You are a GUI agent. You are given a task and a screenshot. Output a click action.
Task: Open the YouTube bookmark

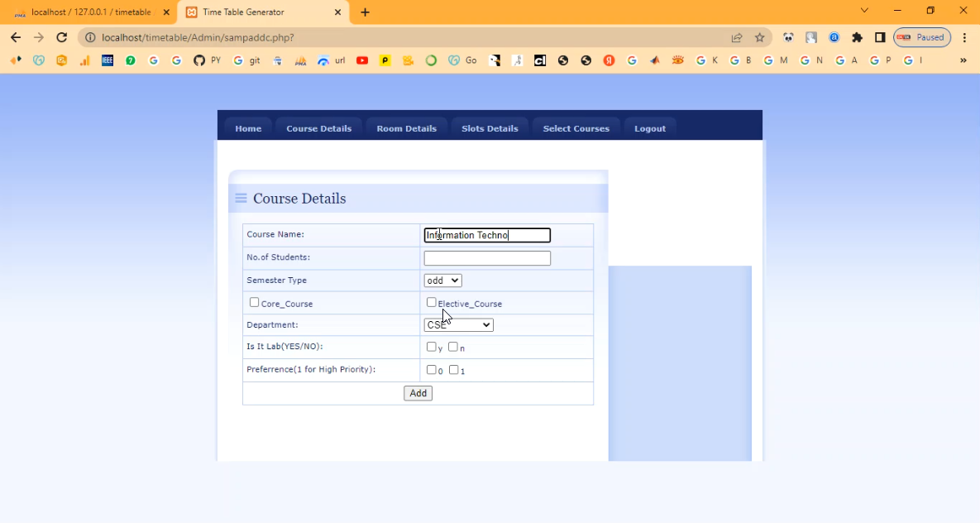[362, 60]
